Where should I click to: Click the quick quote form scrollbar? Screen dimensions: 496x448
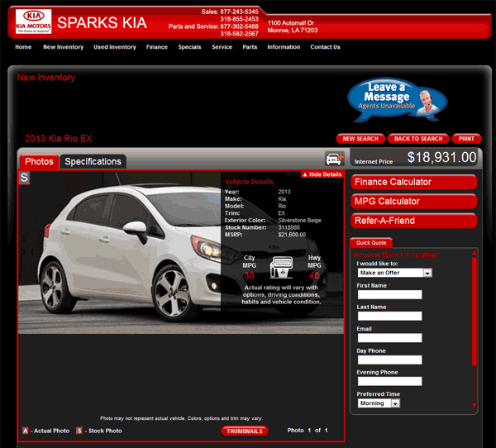[475, 312]
